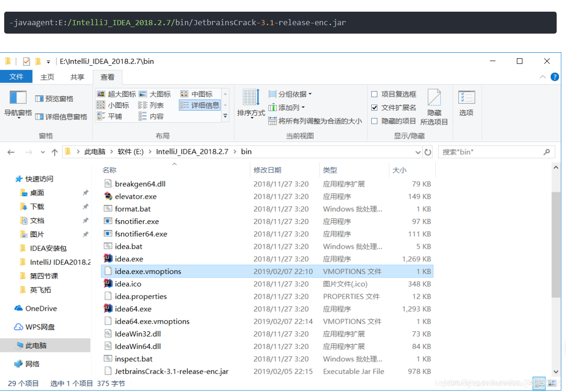Switch to 查看 (View) ribbon tab
This screenshot has height=392, width=566.
[x=107, y=77]
